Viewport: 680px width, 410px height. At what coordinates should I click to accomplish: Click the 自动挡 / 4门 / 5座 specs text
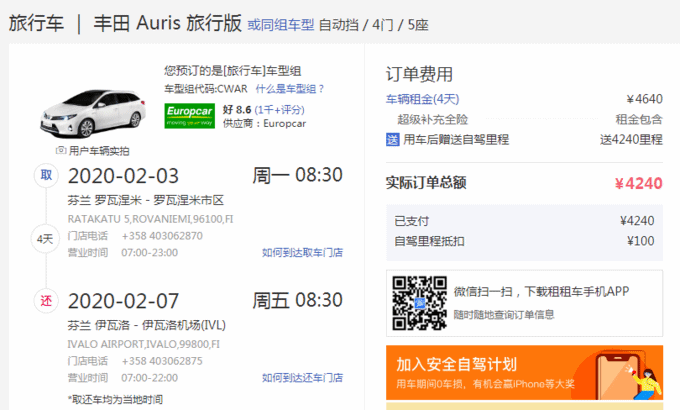(x=373, y=25)
